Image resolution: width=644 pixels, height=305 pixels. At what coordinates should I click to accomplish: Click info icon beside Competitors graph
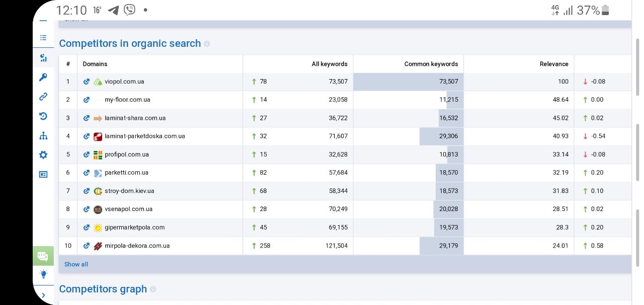[x=153, y=289]
